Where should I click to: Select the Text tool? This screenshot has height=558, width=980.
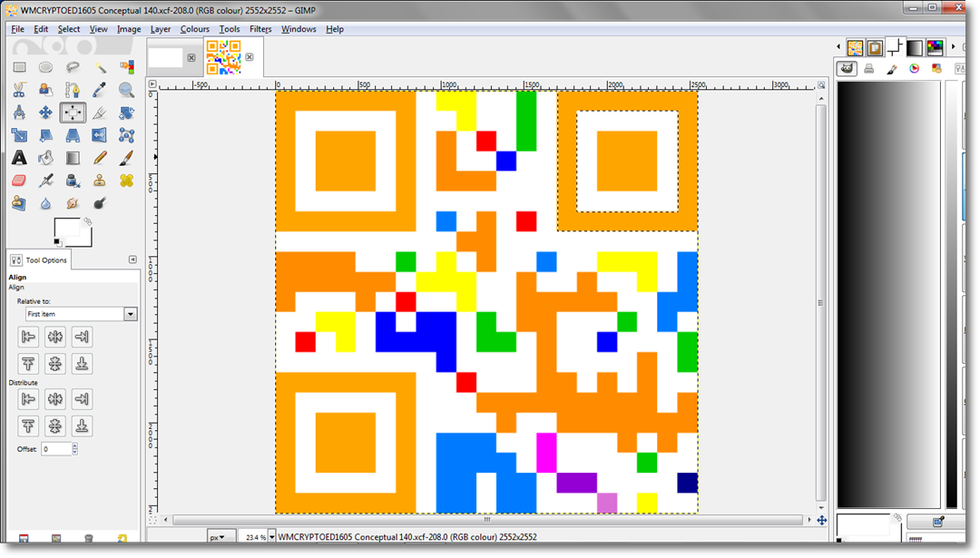pos(19,158)
